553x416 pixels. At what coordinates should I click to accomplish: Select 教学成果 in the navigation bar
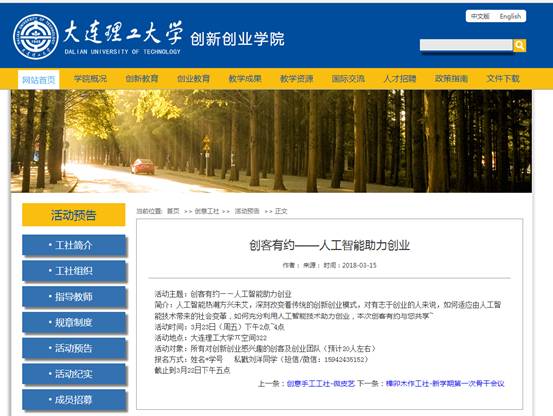pyautogui.click(x=245, y=79)
